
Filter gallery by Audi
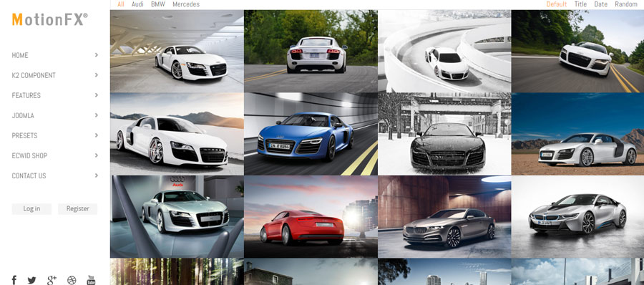(x=137, y=4)
